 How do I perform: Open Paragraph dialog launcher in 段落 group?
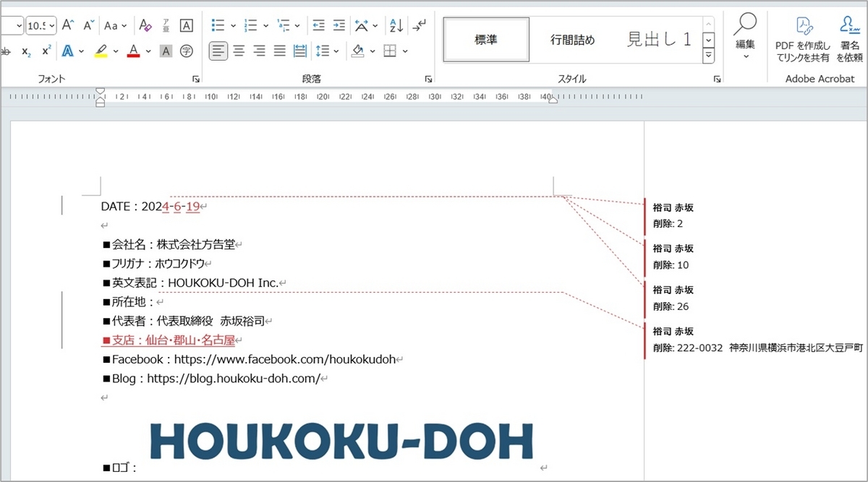pos(428,79)
